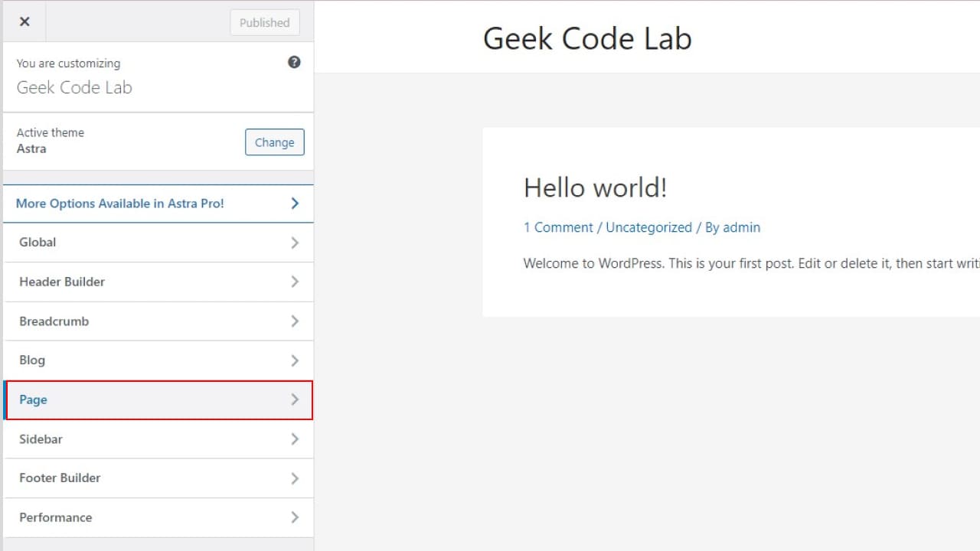Image resolution: width=980 pixels, height=551 pixels.
Task: Click the Geek Code Lab customizing title
Action: click(74, 87)
